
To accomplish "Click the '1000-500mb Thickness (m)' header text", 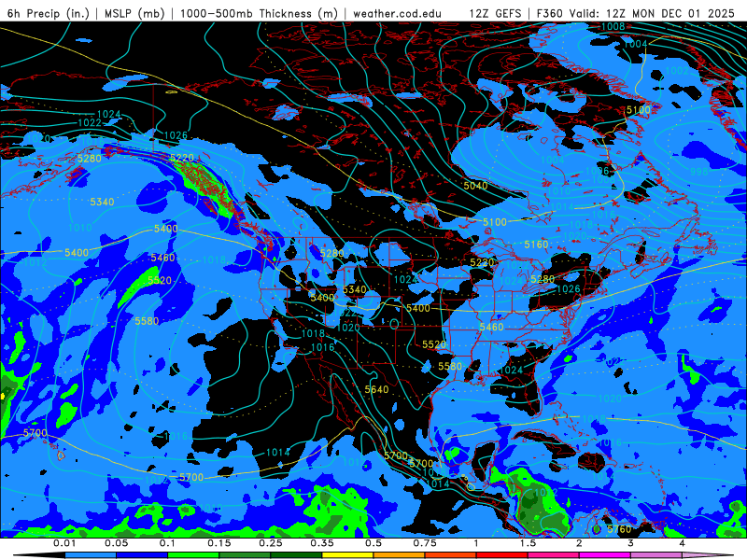I will click(x=259, y=13).
